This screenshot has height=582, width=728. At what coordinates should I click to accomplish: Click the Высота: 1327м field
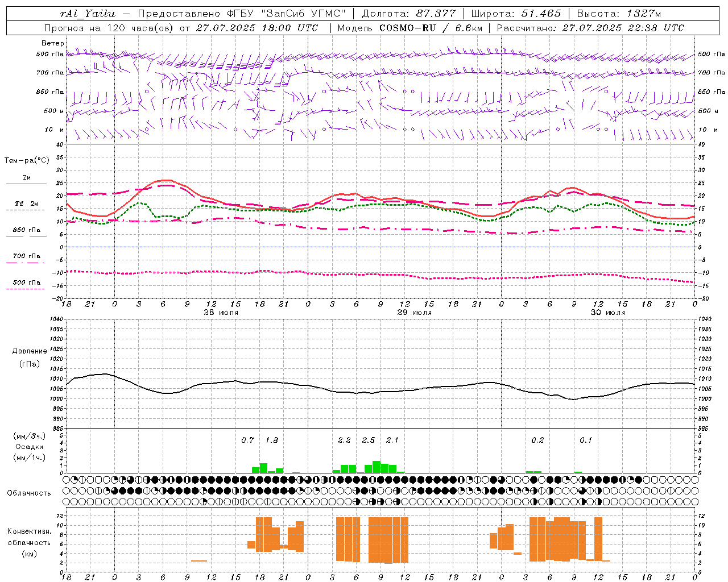[619, 14]
